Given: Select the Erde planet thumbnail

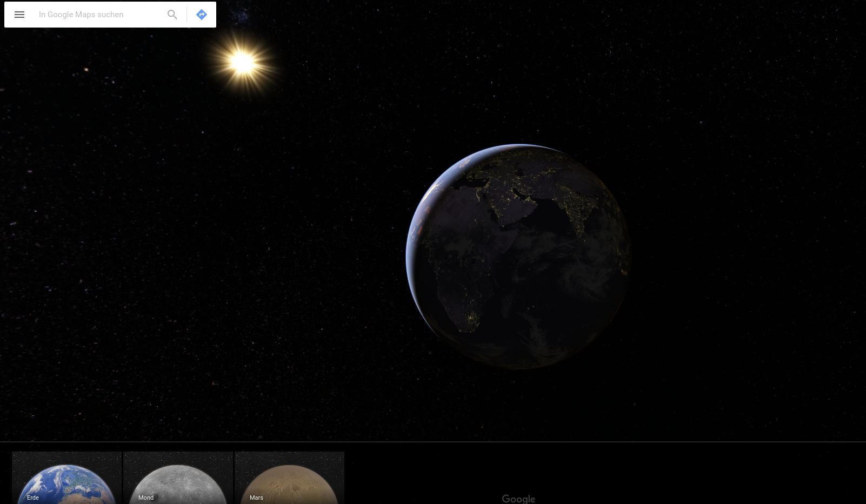Looking at the screenshot, I should [x=66, y=478].
